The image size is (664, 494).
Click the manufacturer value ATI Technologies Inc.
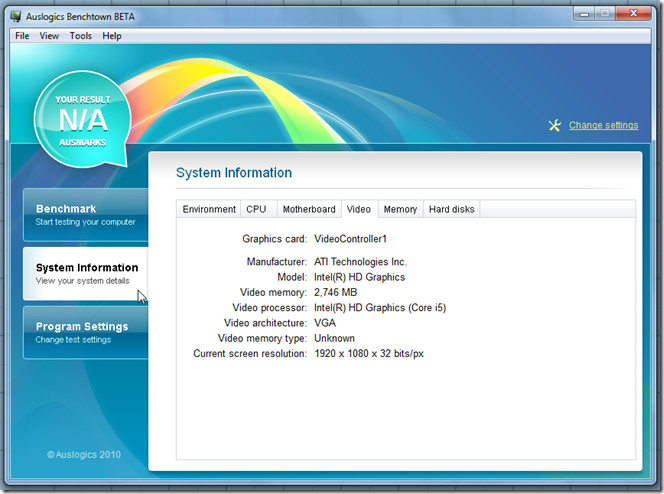(360, 262)
